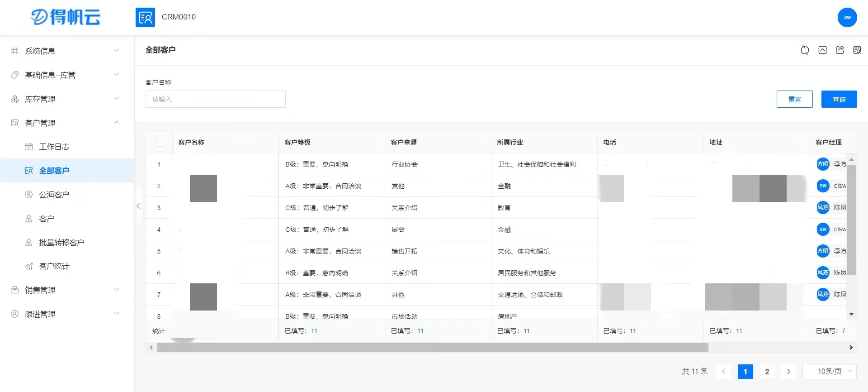The width and height of the screenshot is (868, 392).
Task: Click the horizontal scrollbar right arrow
Action: pos(851,348)
